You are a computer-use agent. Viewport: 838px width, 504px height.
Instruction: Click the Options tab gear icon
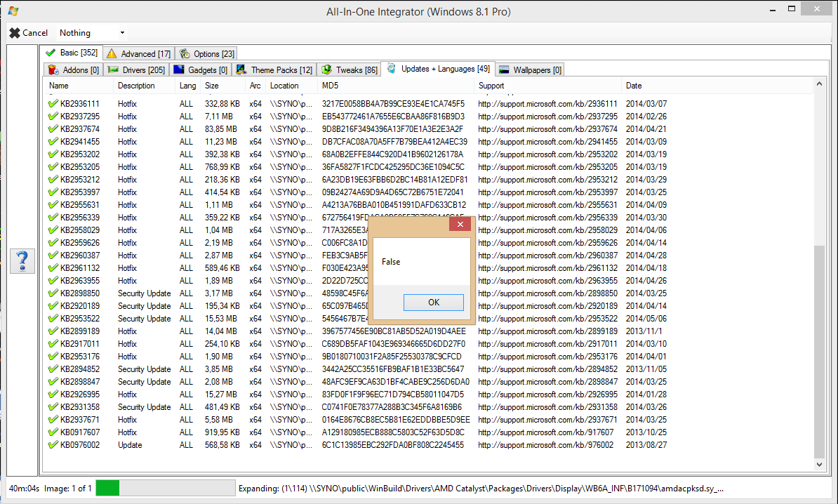point(185,53)
